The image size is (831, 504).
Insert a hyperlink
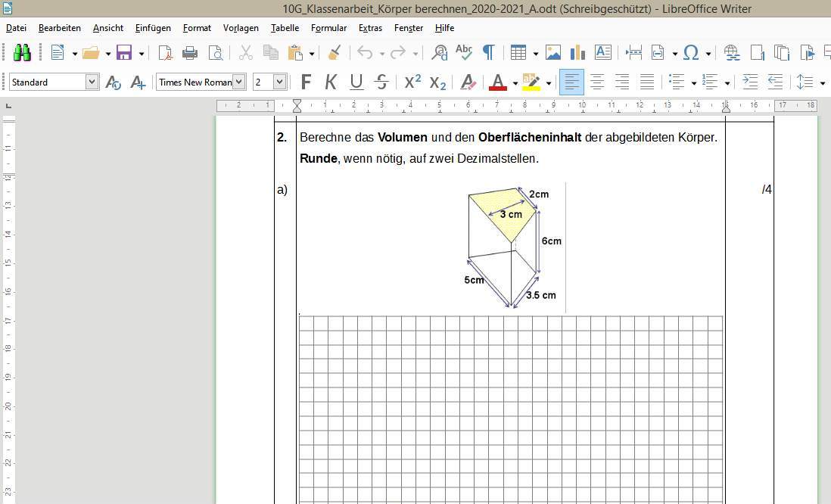[732, 52]
